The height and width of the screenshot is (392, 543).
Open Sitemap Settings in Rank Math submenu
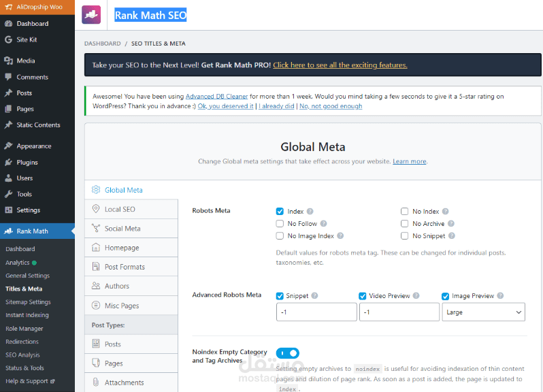(28, 302)
